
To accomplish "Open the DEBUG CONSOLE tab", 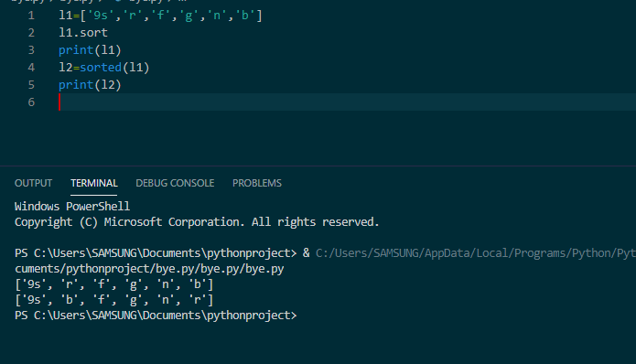I will 175,183.
